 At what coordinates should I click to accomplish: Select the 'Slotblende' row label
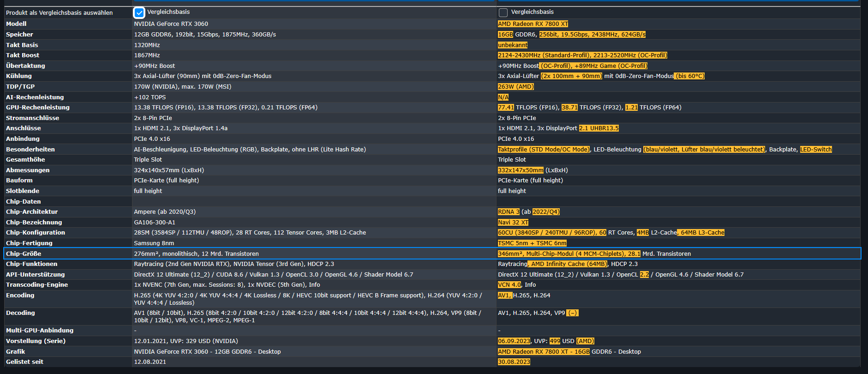23,191
